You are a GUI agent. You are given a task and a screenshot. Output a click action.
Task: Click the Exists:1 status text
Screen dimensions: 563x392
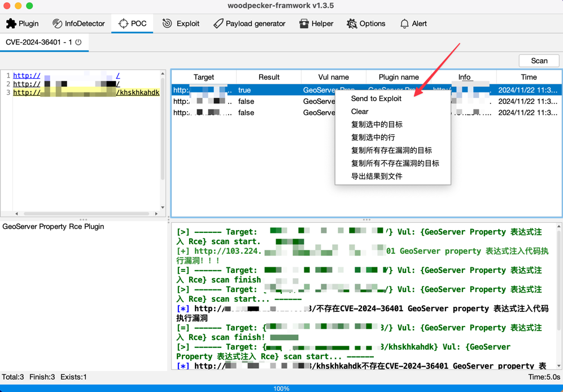pyautogui.click(x=73, y=377)
